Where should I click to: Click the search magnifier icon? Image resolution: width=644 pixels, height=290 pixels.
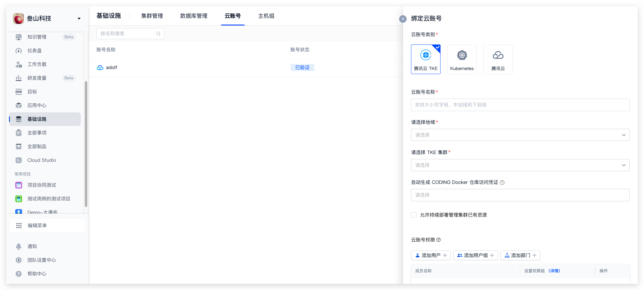pos(158,34)
